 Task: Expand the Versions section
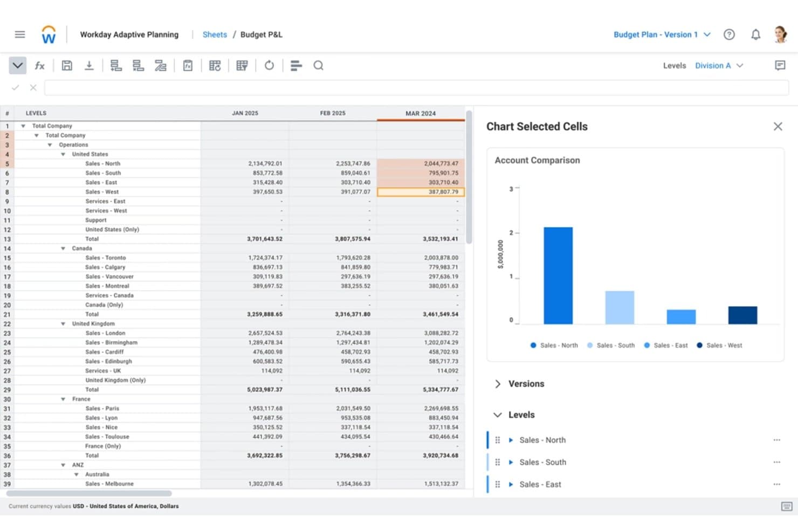point(497,384)
